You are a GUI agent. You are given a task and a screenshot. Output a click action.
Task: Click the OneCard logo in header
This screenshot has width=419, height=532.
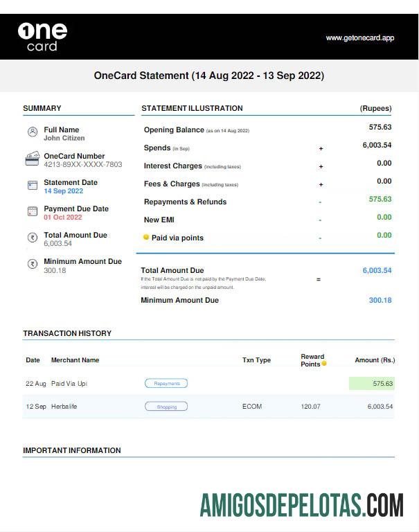(x=42, y=37)
